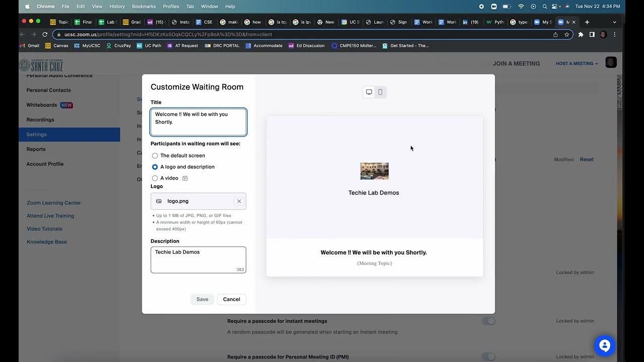Screen dimensions: 644x362
Task: Click in the Title text field
Action: pos(198,122)
